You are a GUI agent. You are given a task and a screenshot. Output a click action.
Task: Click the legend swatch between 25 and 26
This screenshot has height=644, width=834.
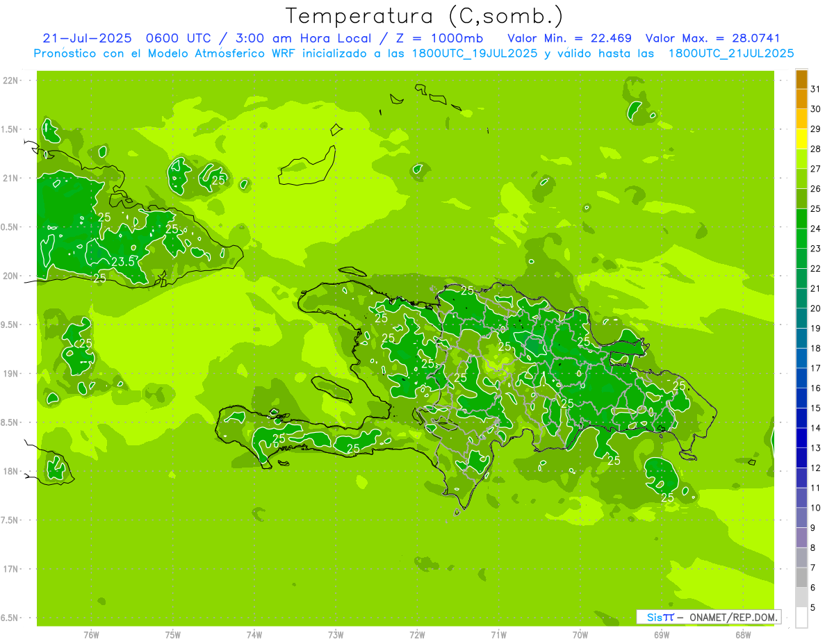pyautogui.click(x=801, y=199)
